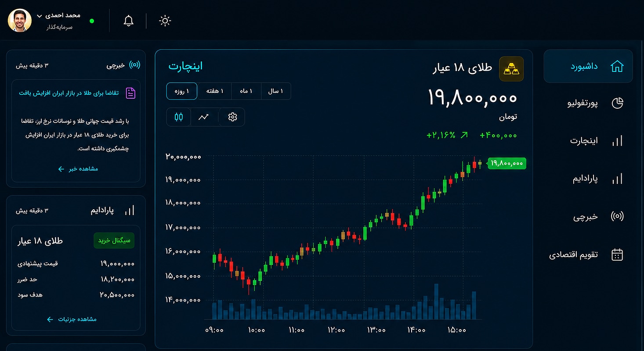Switch to line chart icon
This screenshot has width=644, height=351.
tap(203, 117)
